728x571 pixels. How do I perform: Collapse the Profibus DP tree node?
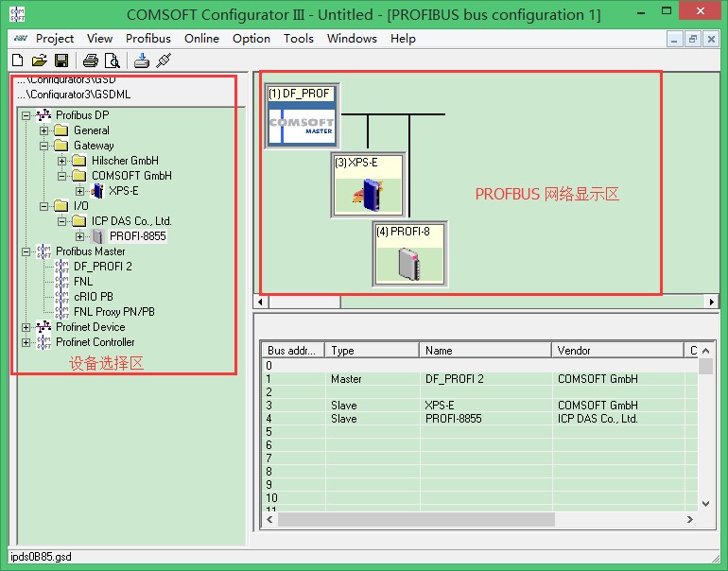coord(26,115)
